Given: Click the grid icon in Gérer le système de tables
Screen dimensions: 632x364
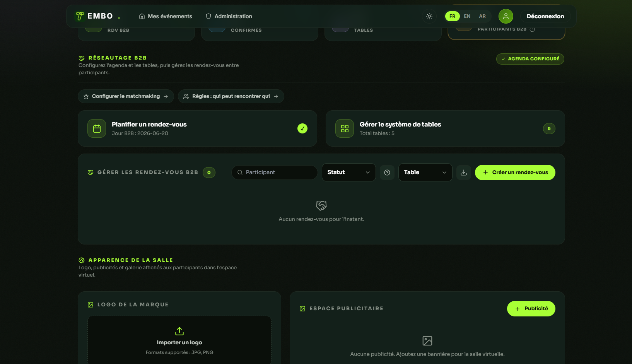Looking at the screenshot, I should 345,128.
